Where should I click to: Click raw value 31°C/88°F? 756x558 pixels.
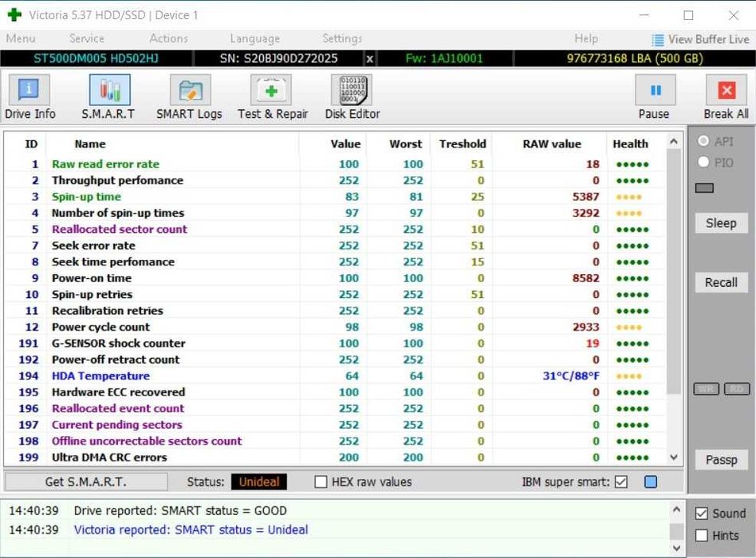coord(571,376)
